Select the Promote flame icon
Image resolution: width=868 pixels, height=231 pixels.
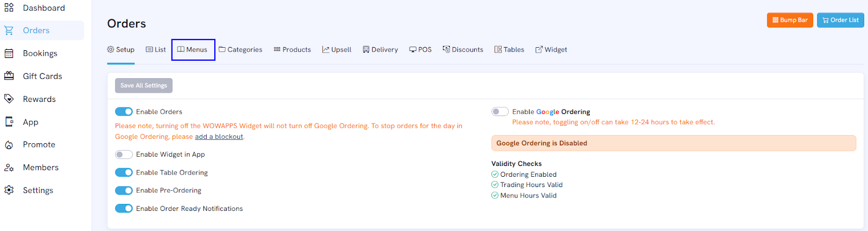tap(9, 145)
